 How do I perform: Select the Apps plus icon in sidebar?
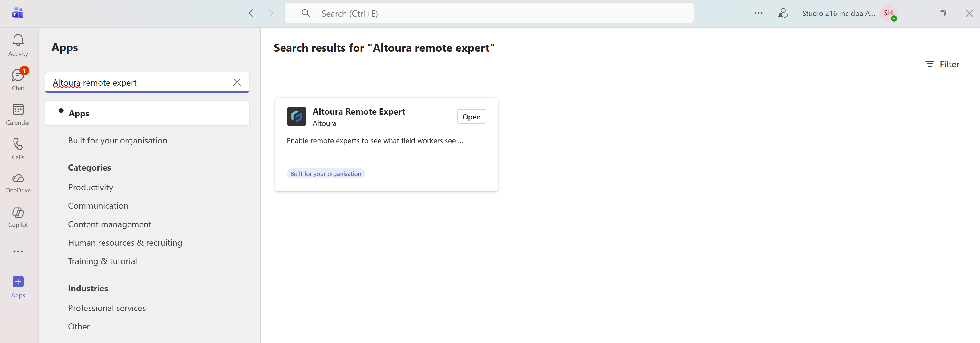[x=18, y=282]
